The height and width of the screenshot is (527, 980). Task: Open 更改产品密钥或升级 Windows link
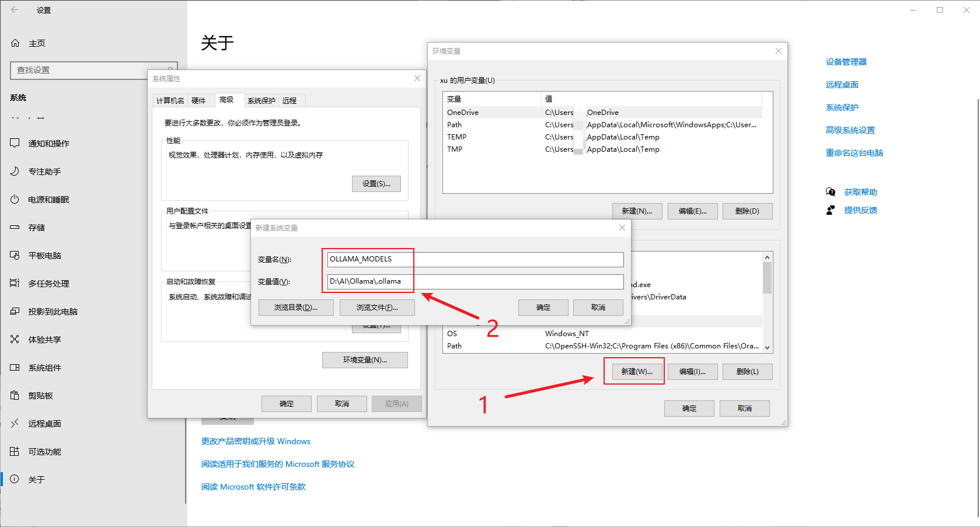256,441
